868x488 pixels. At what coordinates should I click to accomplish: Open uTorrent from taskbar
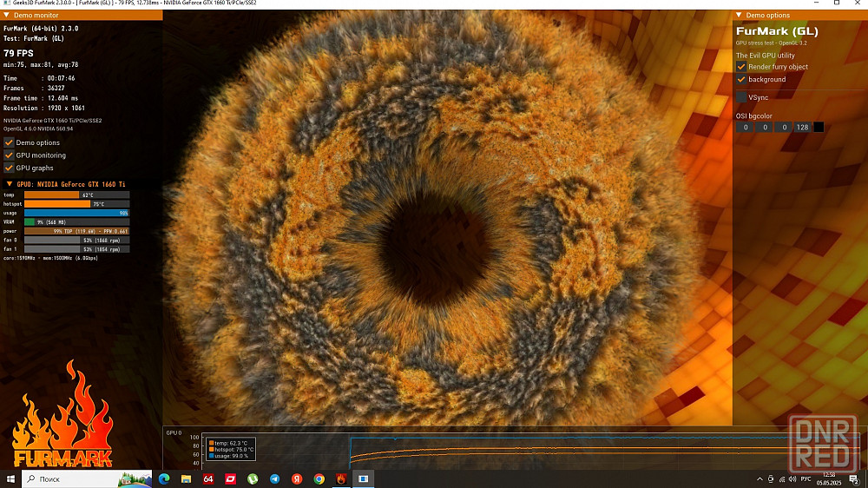click(253, 478)
